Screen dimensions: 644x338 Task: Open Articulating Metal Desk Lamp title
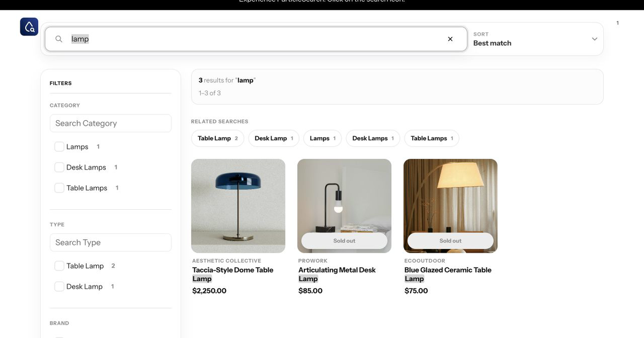pos(337,274)
